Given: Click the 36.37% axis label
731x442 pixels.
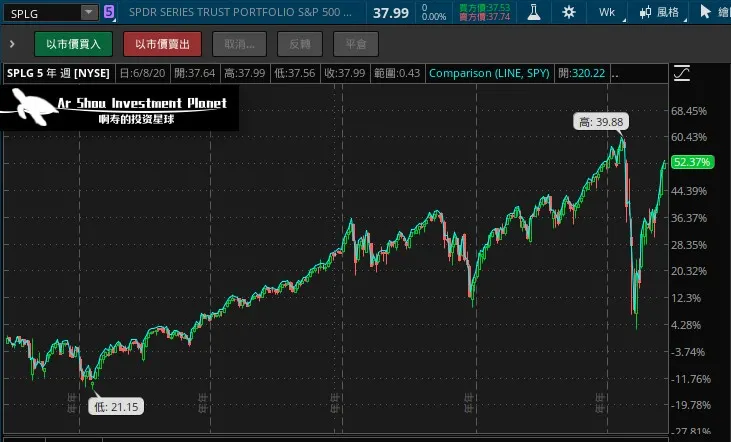Looking at the screenshot, I should (x=689, y=218).
